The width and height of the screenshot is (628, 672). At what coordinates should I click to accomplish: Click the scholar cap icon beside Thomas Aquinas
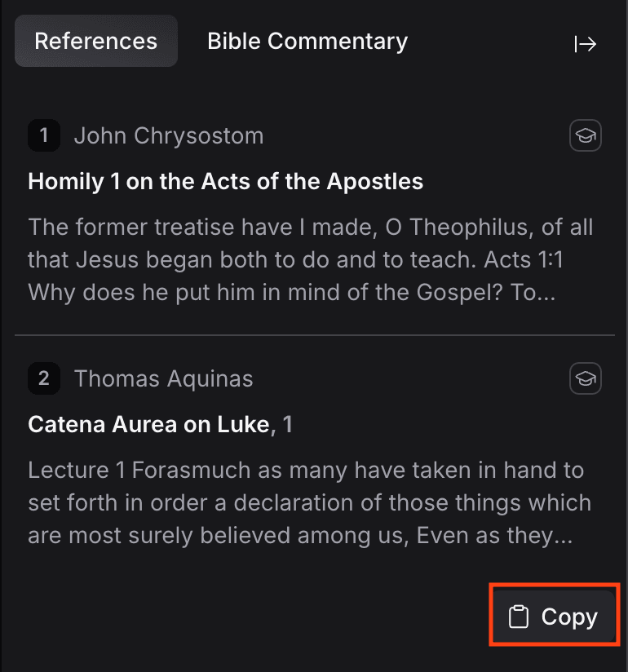click(585, 379)
